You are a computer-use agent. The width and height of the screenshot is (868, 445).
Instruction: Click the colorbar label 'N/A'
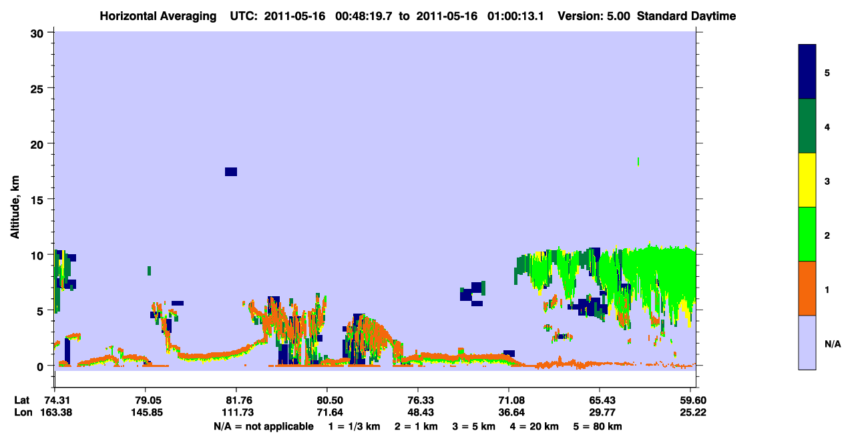[x=832, y=344]
